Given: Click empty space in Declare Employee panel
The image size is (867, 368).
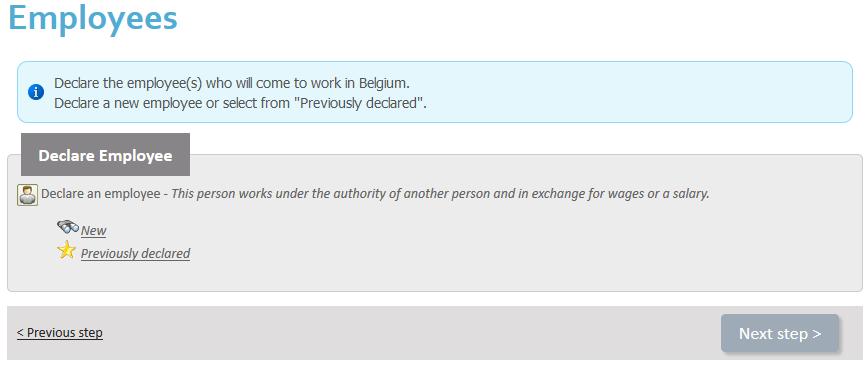Looking at the screenshot, I should tap(498, 249).
